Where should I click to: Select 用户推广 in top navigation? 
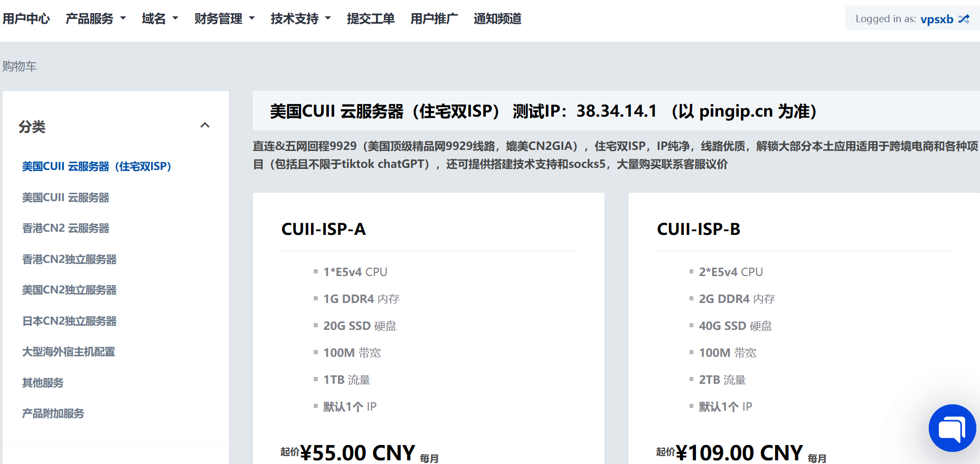434,19
